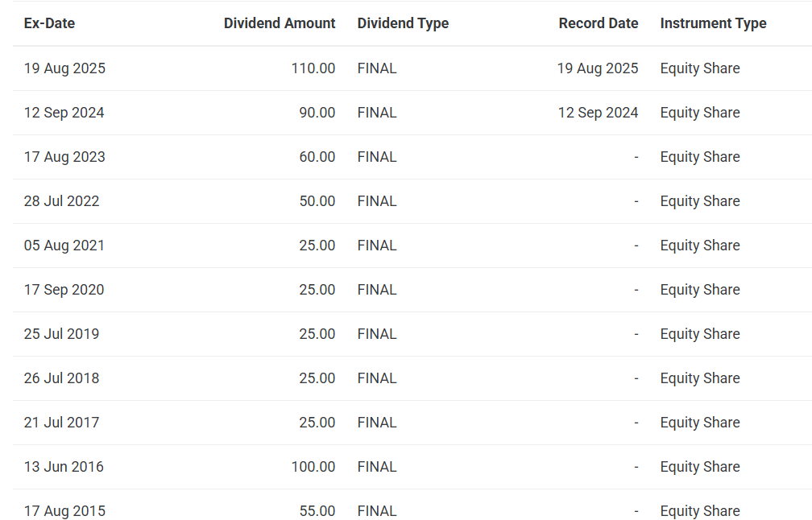812x520 pixels.
Task: Select the 50.00 dividend amount cell
Action: click(317, 201)
